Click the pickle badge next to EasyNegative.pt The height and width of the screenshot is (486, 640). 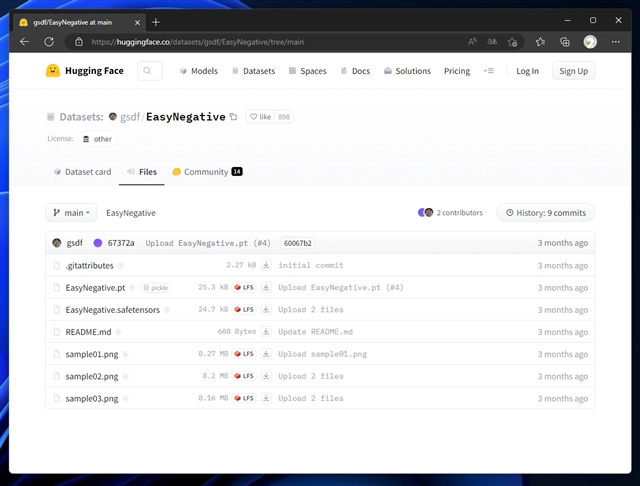pos(156,288)
